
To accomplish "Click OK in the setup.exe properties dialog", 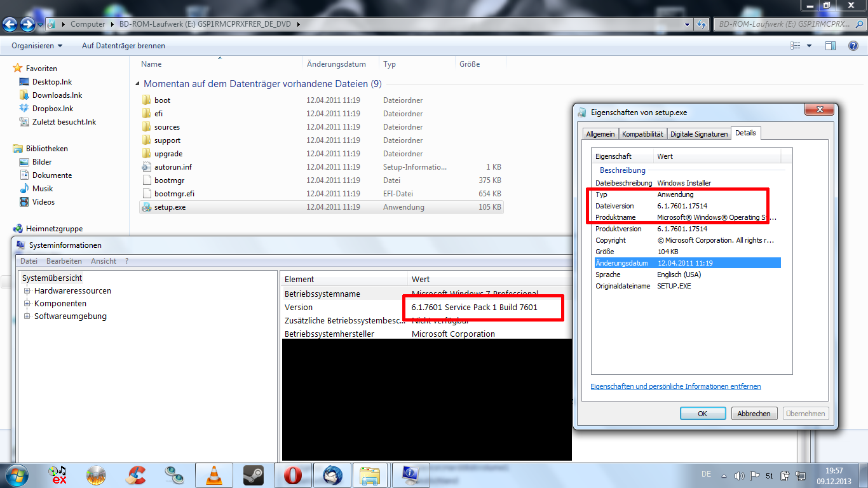I will [x=702, y=414].
